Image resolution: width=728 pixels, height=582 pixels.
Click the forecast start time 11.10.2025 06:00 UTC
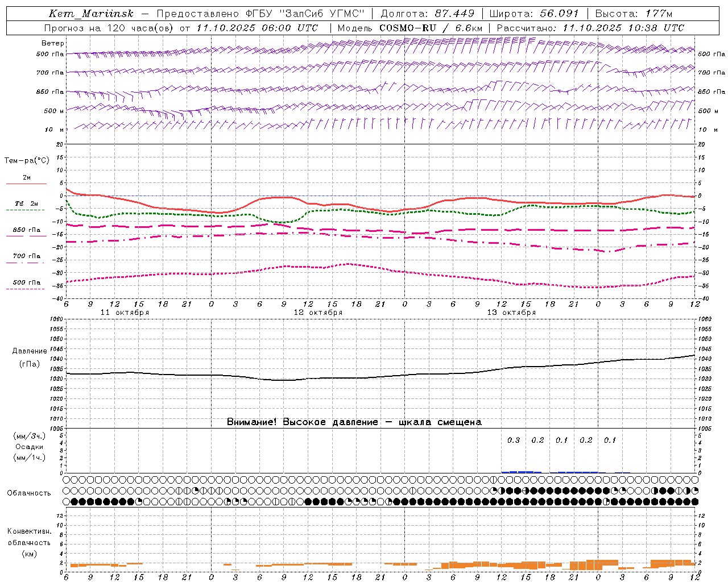pos(257,28)
